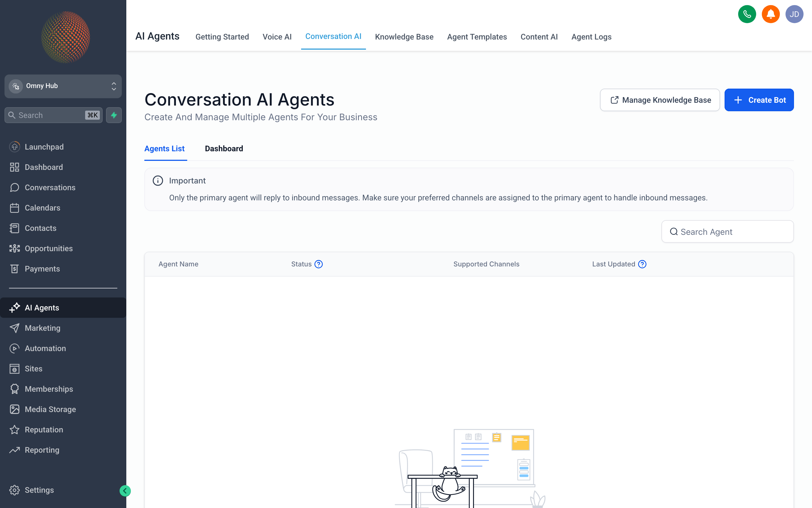Viewport: 812px width, 508px height.
Task: Click the green phone call icon
Action: click(747, 14)
